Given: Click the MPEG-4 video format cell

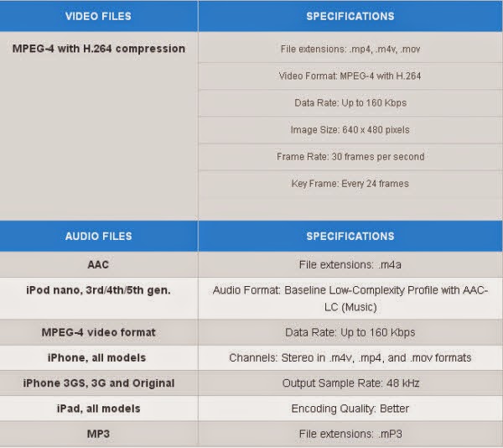Looking at the screenshot, I should tap(99, 332).
